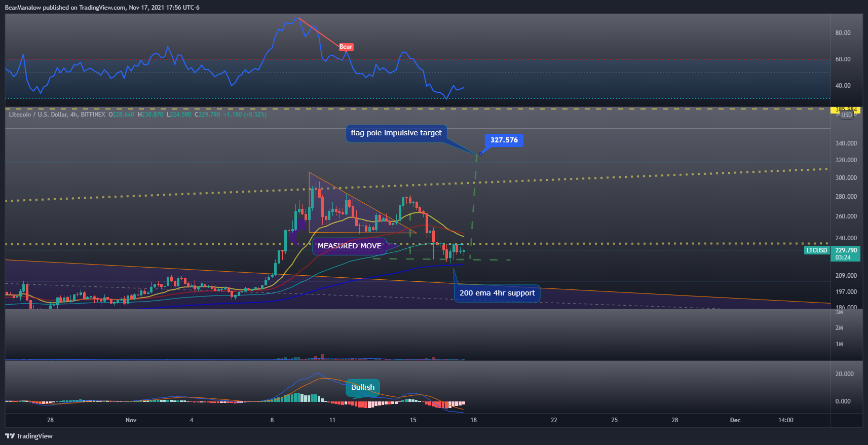Click the 18 date tick on time axis

tap(473, 420)
